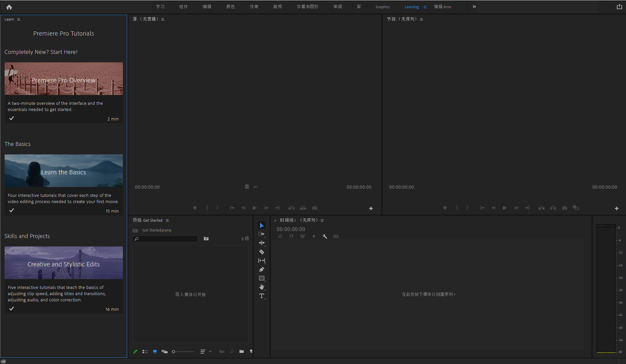Click Extract button in Program monitor

(553, 208)
